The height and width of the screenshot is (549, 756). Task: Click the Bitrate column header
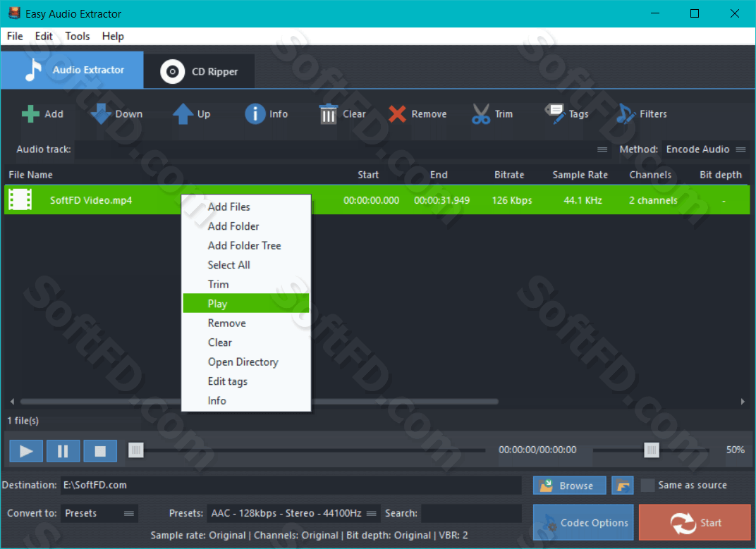509,175
